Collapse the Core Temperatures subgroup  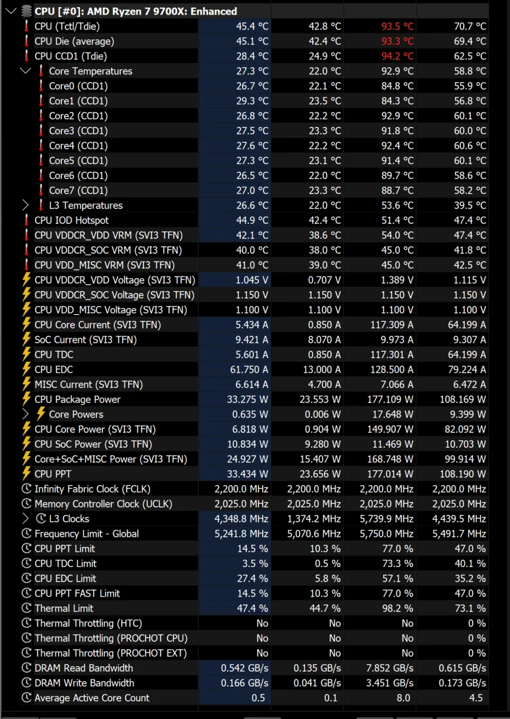tap(26, 71)
